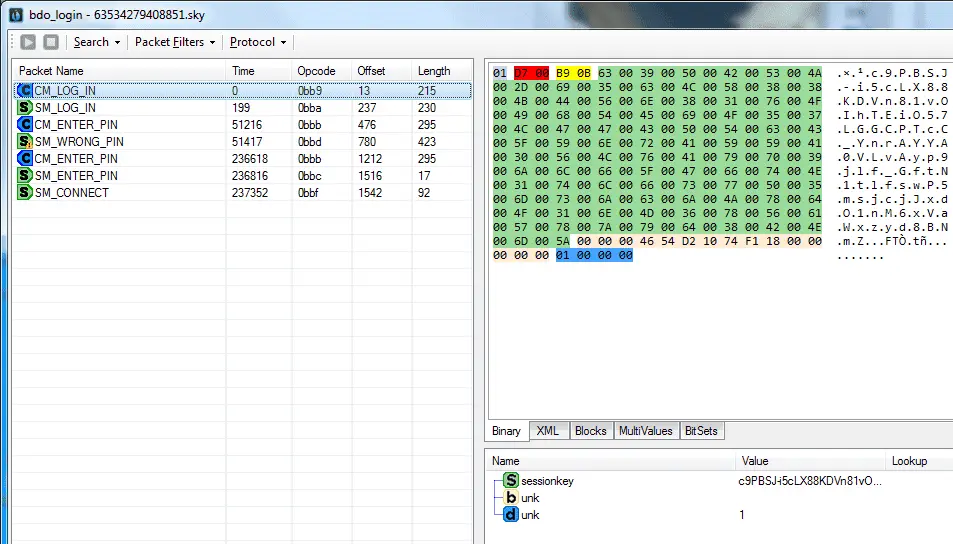Select the byte unk field icon
The image size is (953, 544).
(511, 497)
